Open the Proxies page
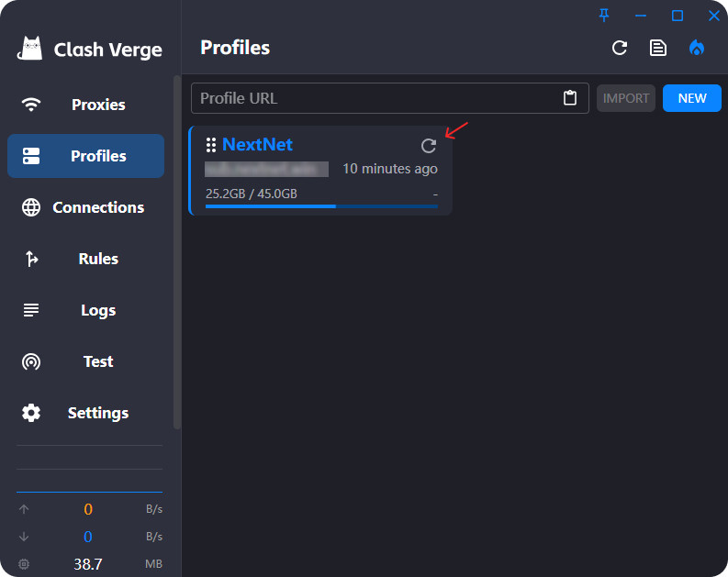 click(x=85, y=105)
